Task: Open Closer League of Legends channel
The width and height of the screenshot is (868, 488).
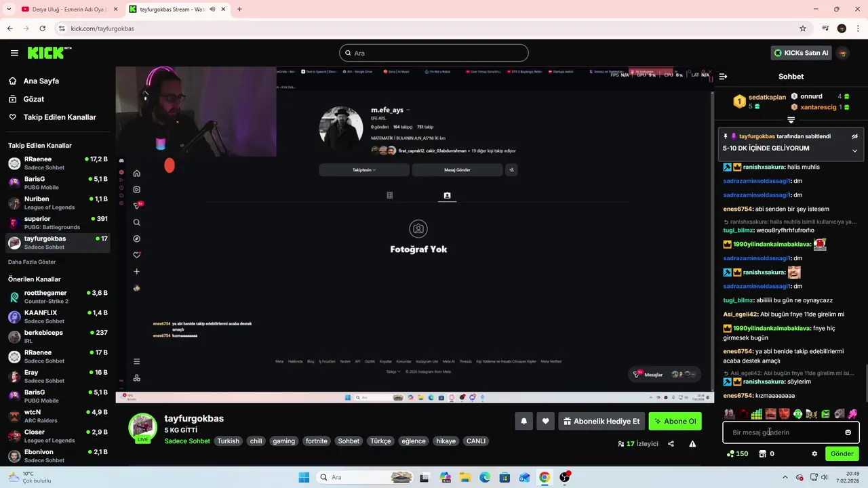Action: [x=58, y=436]
